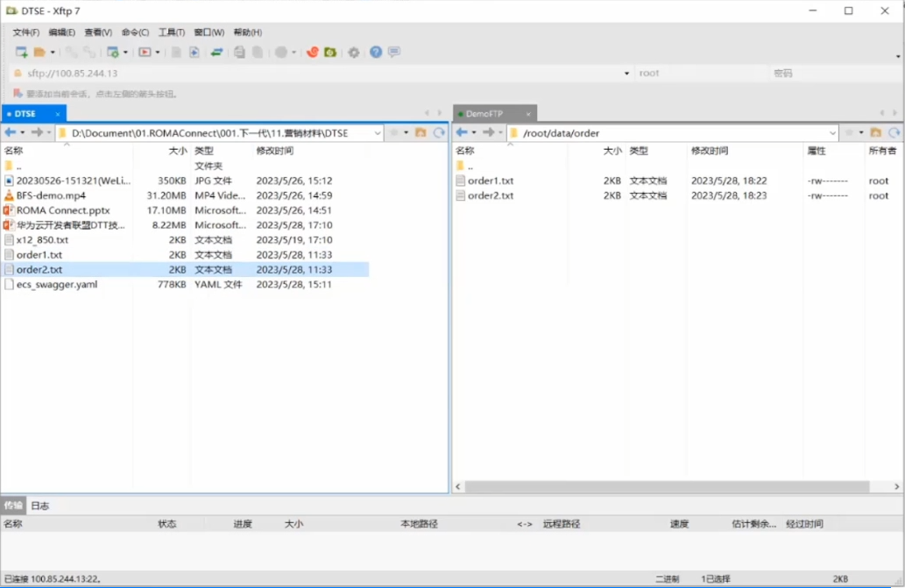
Task: Select BFS-demo.mp4 in local pane
Action: 51,195
